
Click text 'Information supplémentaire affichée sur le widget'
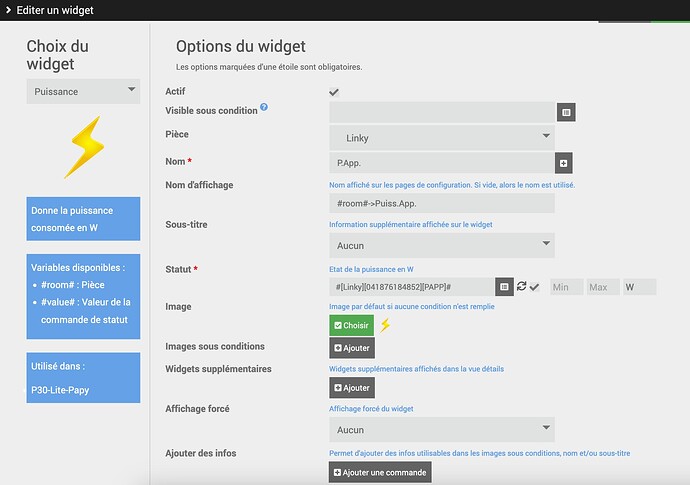[x=411, y=224]
